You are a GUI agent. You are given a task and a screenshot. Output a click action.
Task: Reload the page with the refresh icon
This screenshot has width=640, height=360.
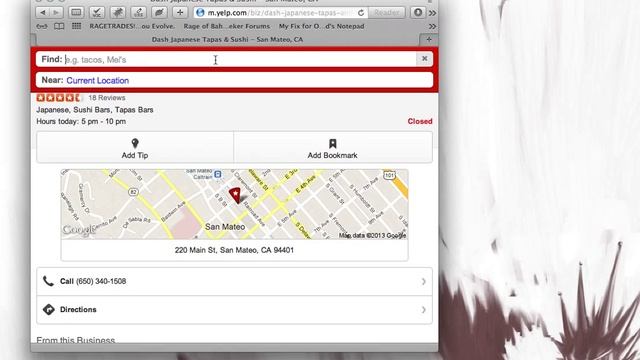pos(361,13)
